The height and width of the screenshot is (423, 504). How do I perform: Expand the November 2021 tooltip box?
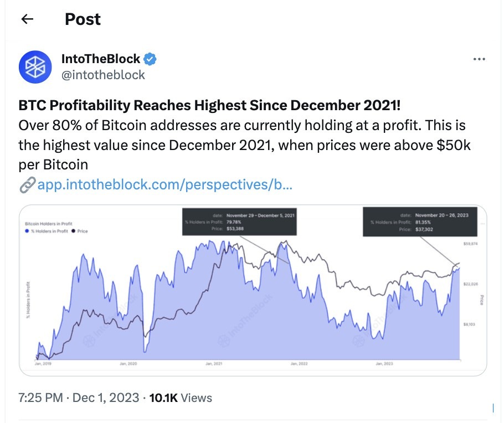[x=239, y=221]
